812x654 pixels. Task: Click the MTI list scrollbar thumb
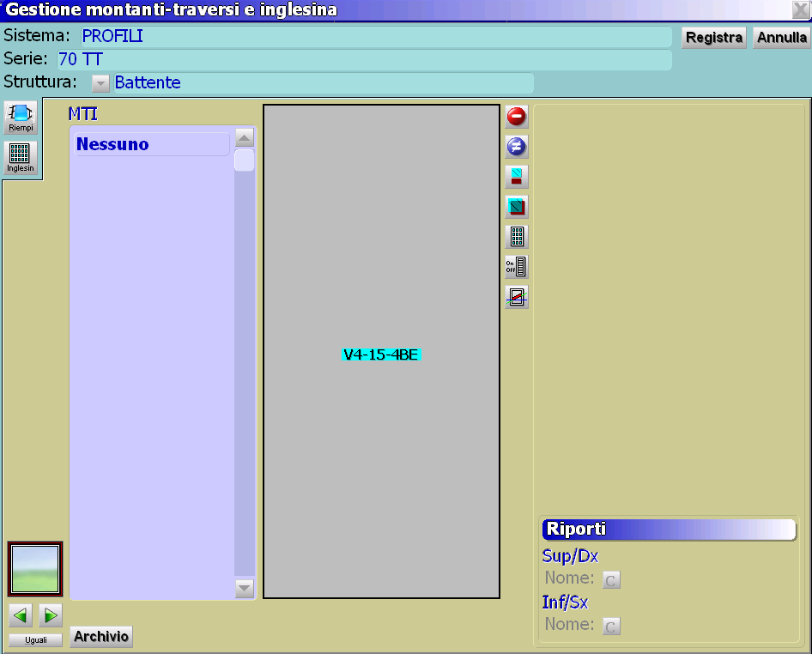pos(245,160)
